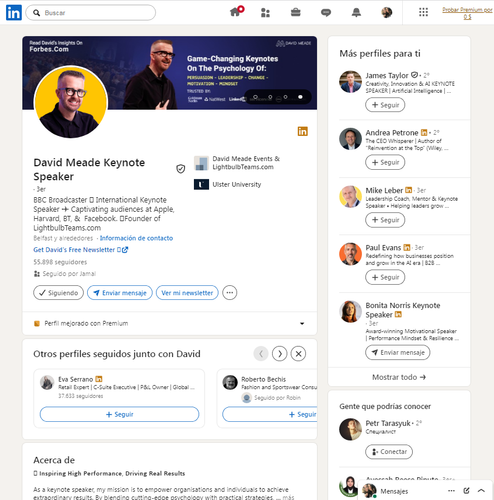Follow Roberto Bechis
This screenshot has height=500, width=494.
[270, 414]
